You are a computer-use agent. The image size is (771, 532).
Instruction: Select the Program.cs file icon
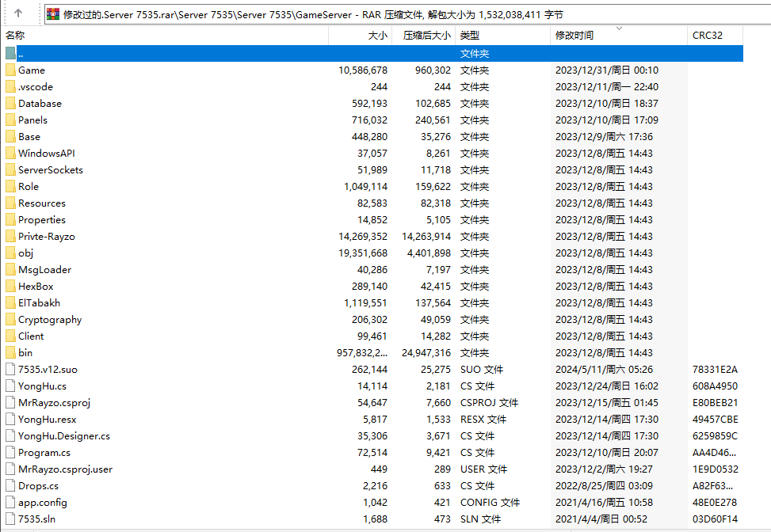[x=10, y=452]
